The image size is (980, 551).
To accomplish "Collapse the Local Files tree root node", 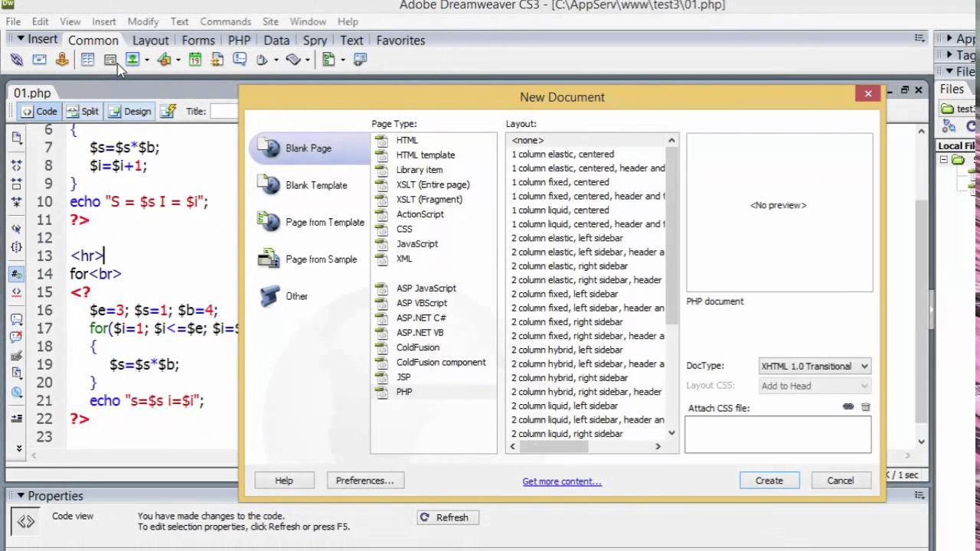I will point(944,160).
